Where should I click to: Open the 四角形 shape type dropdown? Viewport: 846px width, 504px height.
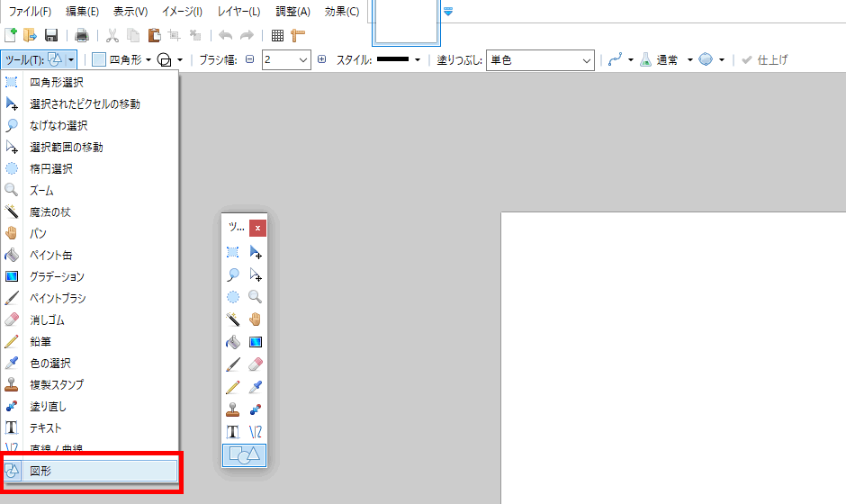(x=121, y=60)
